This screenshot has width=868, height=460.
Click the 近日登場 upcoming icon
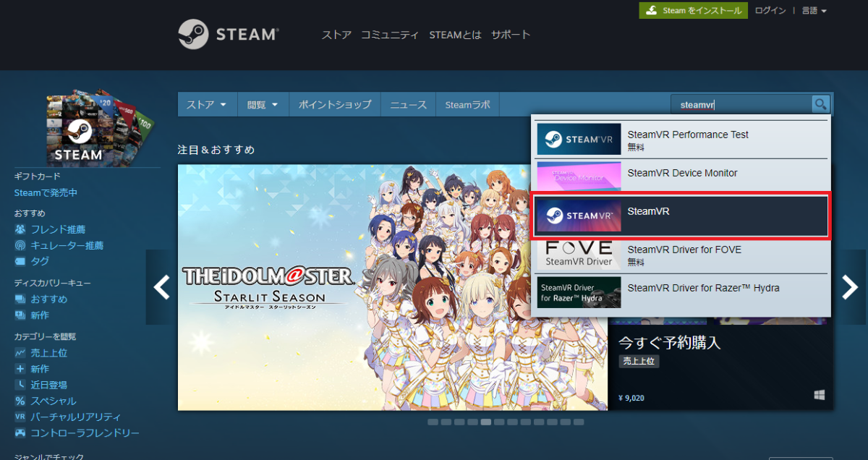coord(20,385)
